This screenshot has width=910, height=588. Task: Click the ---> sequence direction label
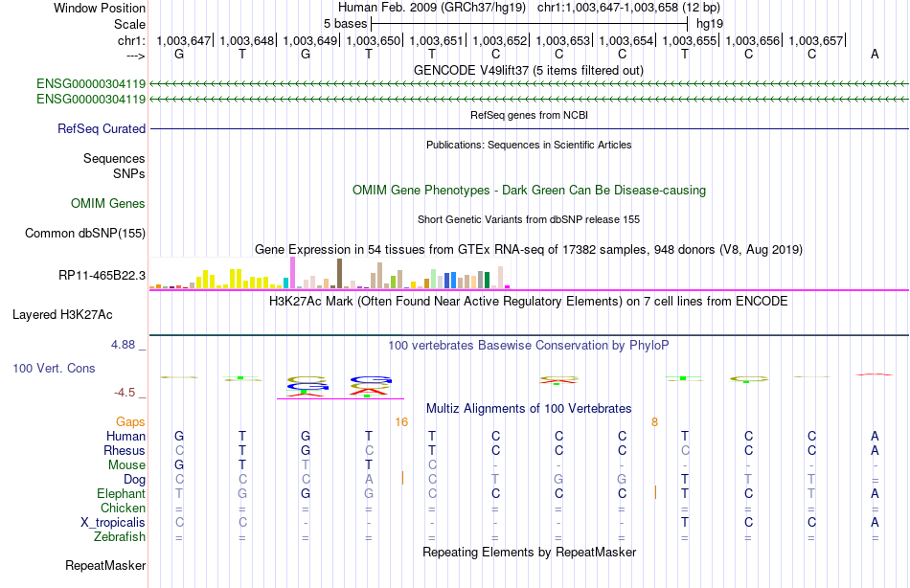[x=136, y=56]
